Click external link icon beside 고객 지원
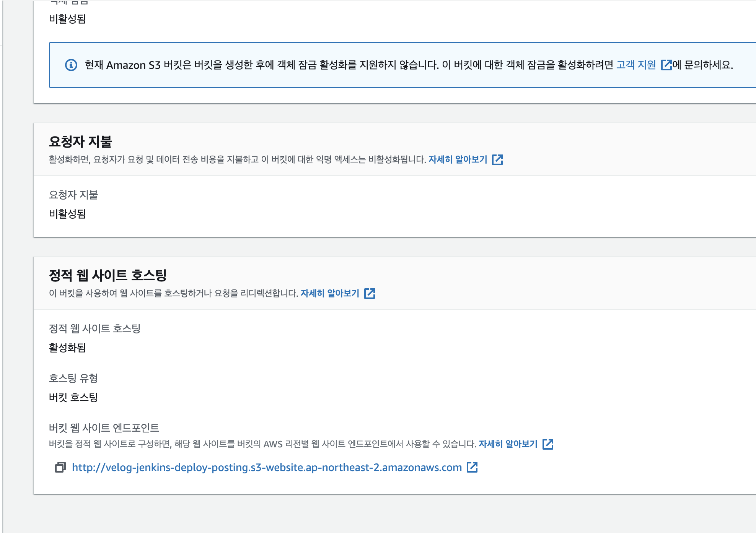 click(666, 65)
